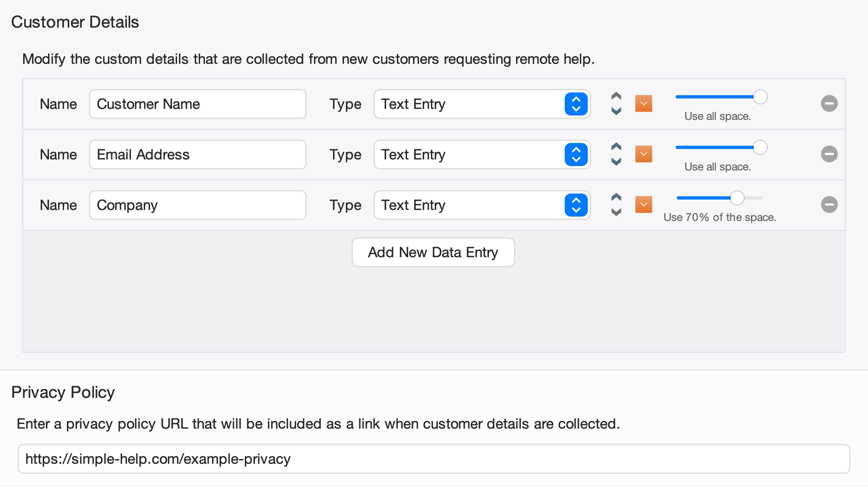Click the orange arrow button in Customer Name row
Viewport: 868px width, 487px height.
[x=644, y=103]
